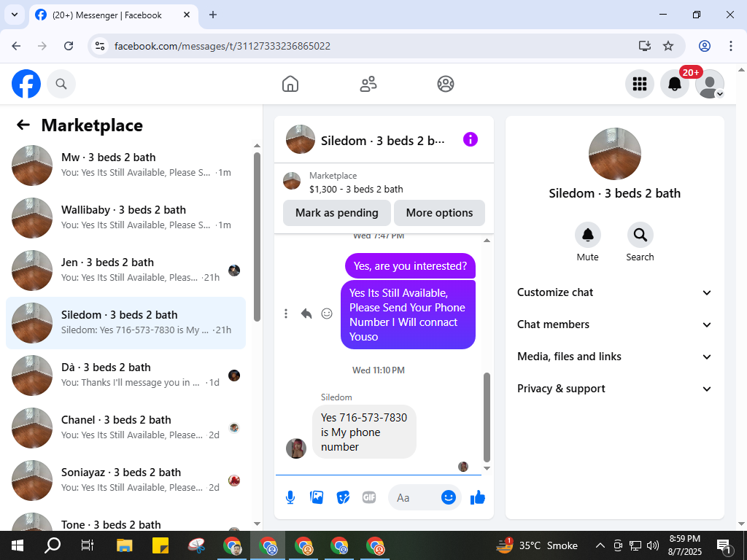Open Windows Start menu

click(x=18, y=545)
